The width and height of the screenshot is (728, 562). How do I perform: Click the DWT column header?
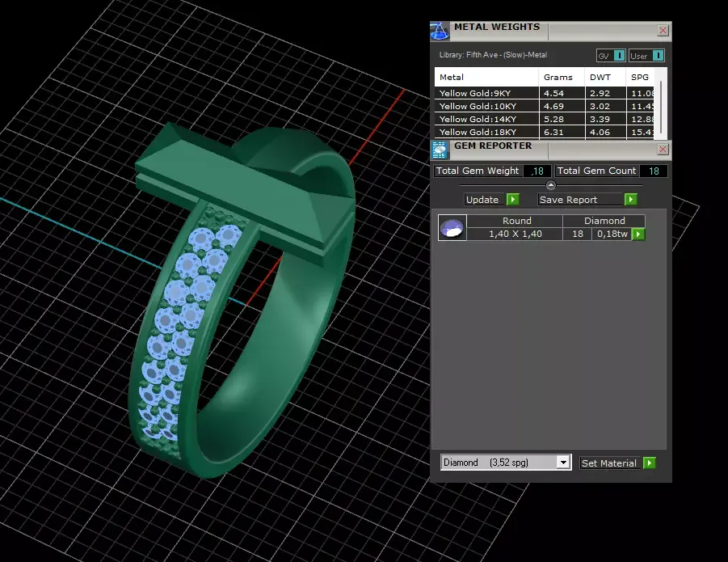click(605, 77)
